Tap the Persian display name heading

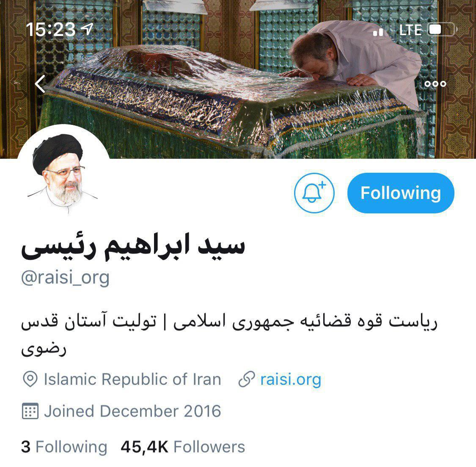click(133, 246)
